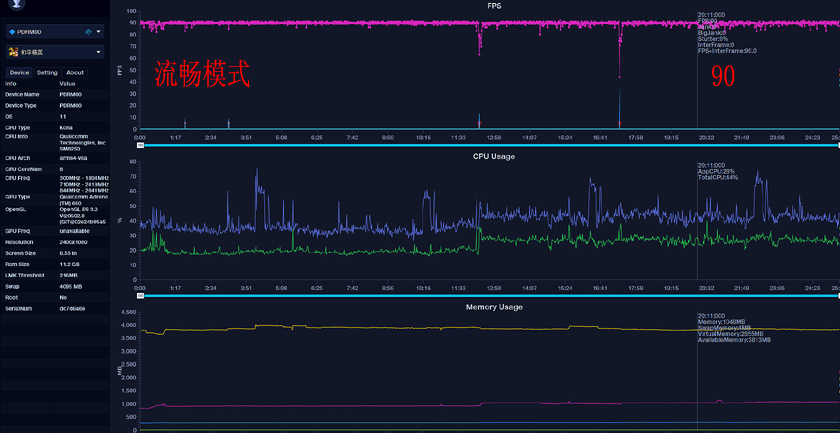This screenshot has height=433, width=840.
Task: Select the CPU Freq row label
Action: pyautogui.click(x=18, y=177)
